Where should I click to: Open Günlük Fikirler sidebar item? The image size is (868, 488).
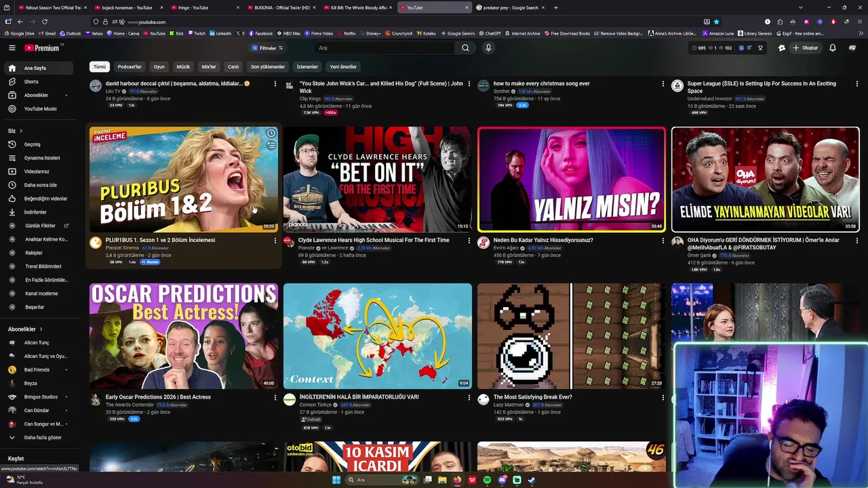pos(37,226)
